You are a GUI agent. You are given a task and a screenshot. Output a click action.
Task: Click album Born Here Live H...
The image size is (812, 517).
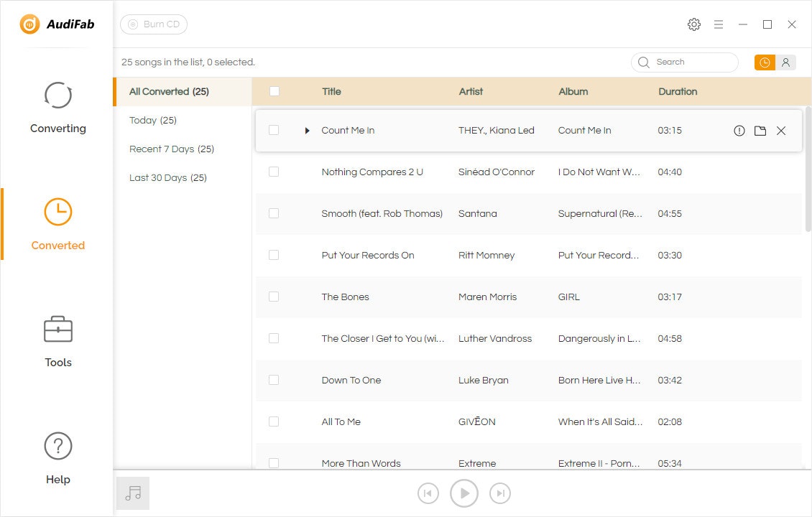point(599,381)
